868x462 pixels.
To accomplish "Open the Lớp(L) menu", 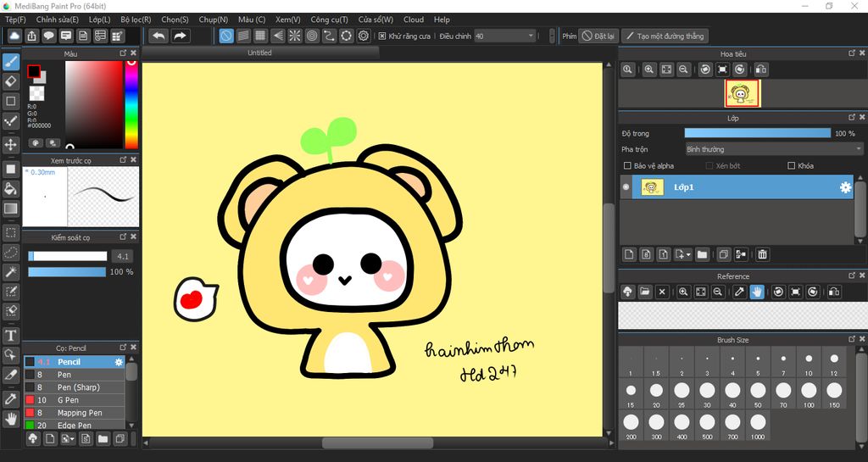I will click(100, 19).
